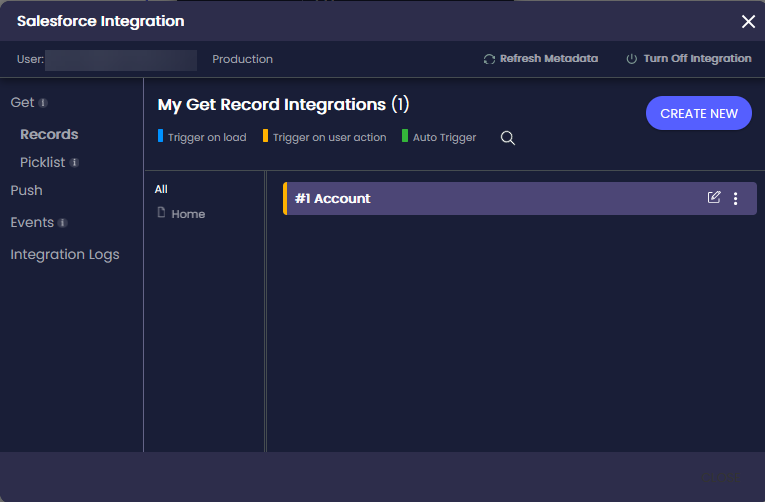The width and height of the screenshot is (765, 502).
Task: Click the Salesforce Integration title
Action: tap(101, 21)
